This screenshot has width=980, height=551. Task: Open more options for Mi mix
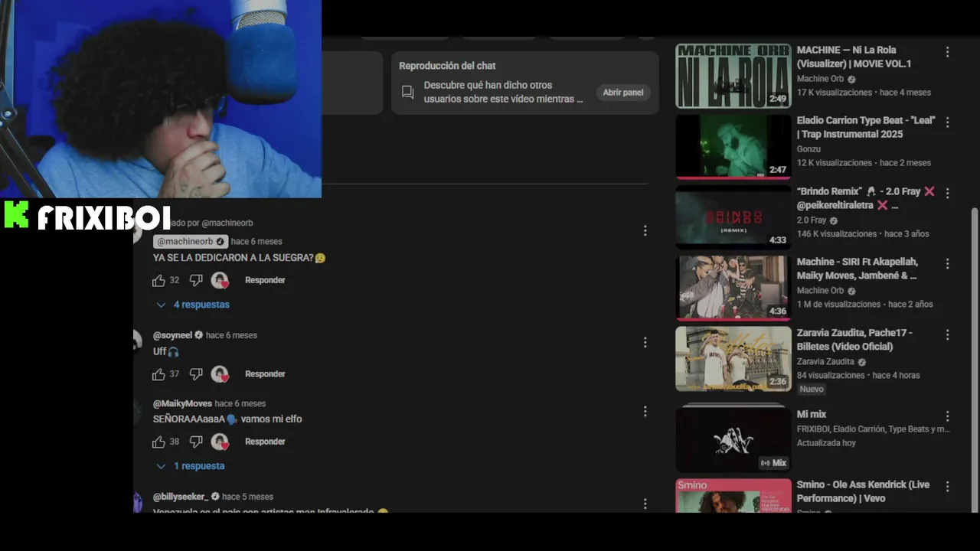(x=947, y=416)
